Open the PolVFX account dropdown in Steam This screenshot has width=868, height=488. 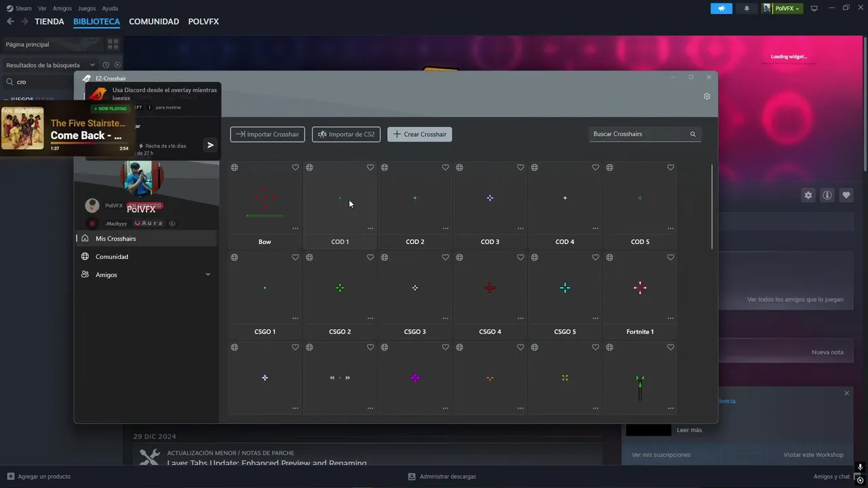click(782, 8)
